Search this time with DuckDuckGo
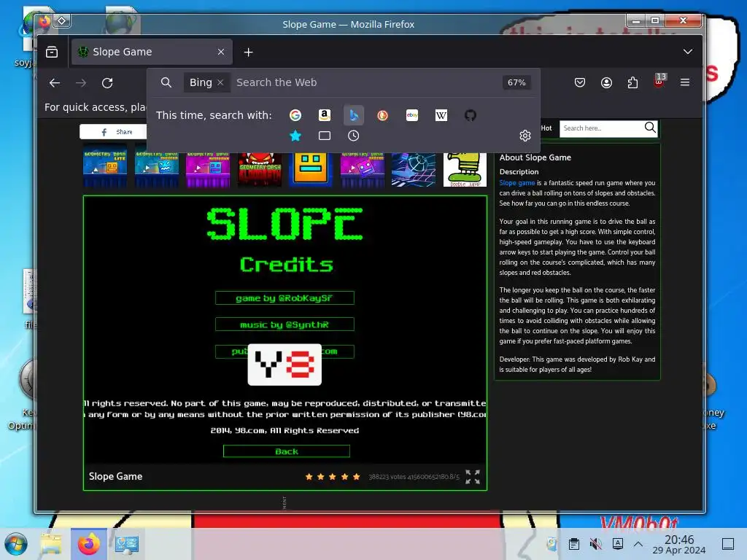This screenshot has height=560, width=747. click(382, 115)
